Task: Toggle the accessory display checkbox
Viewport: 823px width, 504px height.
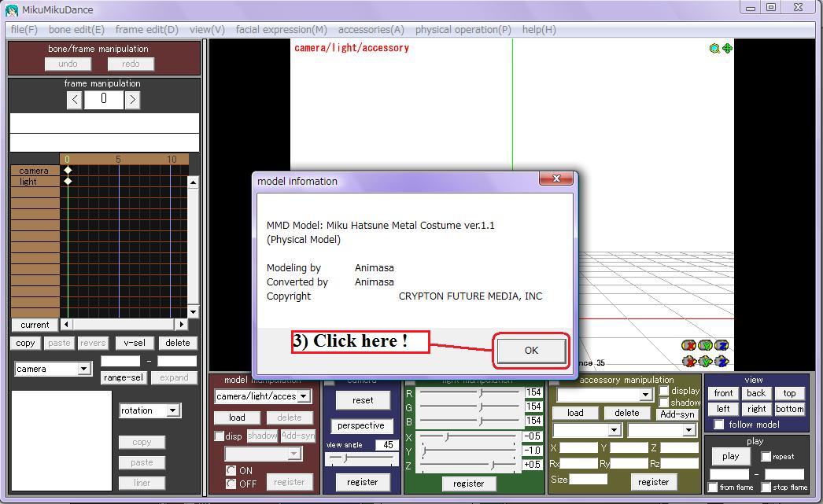Action: point(664,391)
